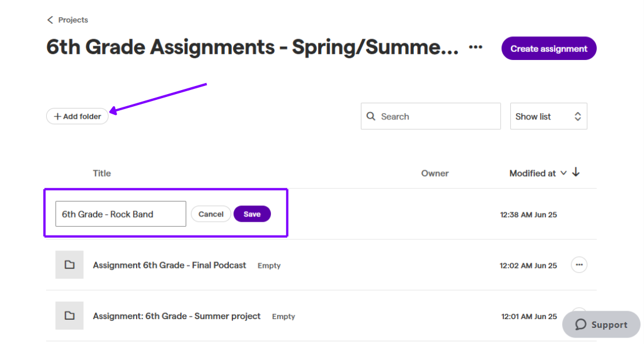Open the three-dot menu next to the title
The height and width of the screenshot is (344, 644).
tap(476, 47)
